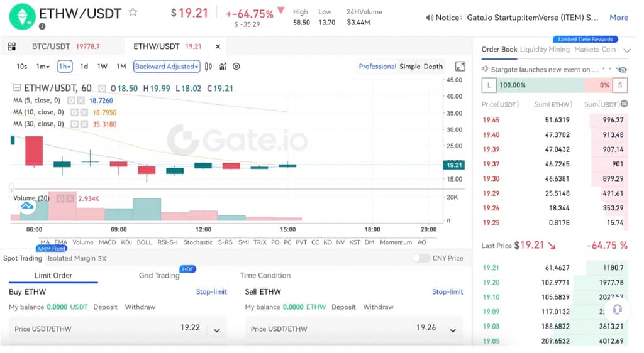Hide the Stargate announcement with eye icon
This screenshot has width=644, height=353.
[x=622, y=69]
